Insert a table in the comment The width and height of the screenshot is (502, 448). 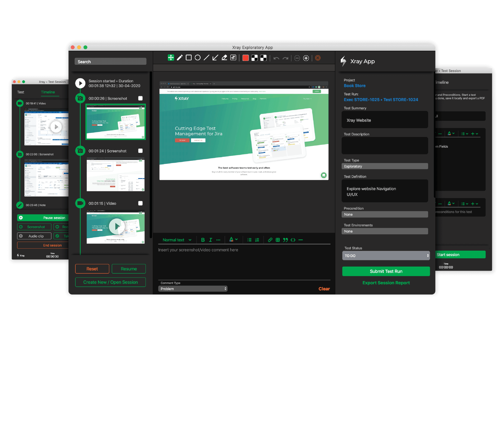point(278,240)
